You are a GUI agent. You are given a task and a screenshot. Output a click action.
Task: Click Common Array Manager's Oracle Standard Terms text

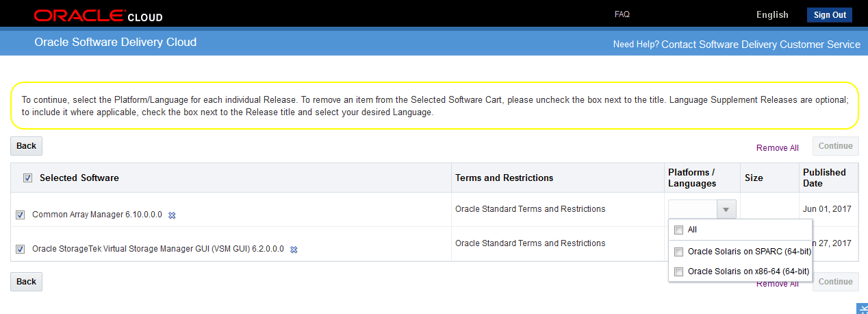(530, 208)
